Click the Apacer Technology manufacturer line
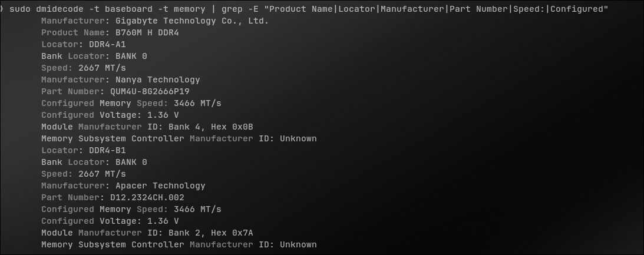 [123, 186]
